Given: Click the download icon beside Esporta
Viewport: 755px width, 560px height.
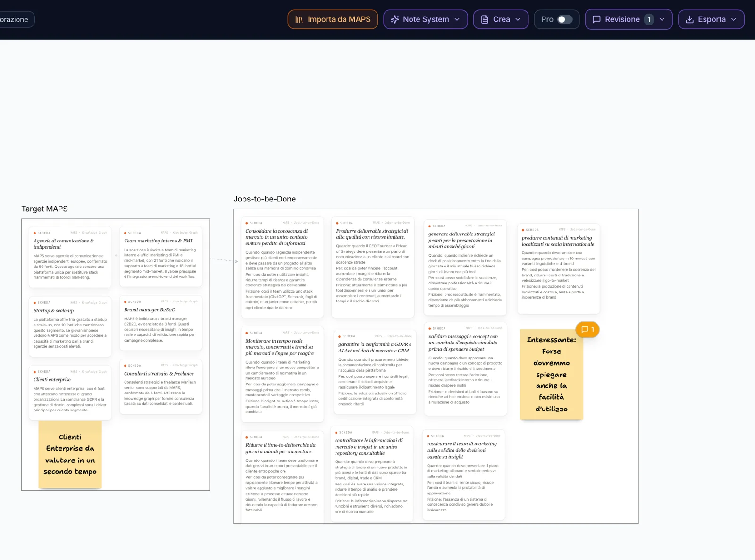Looking at the screenshot, I should click(689, 19).
